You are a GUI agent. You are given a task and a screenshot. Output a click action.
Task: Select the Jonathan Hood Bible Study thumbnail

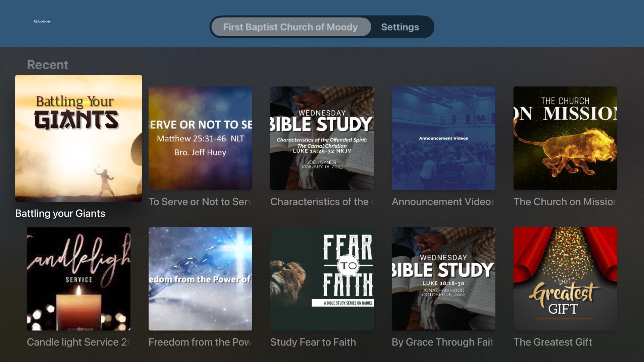[x=443, y=279]
